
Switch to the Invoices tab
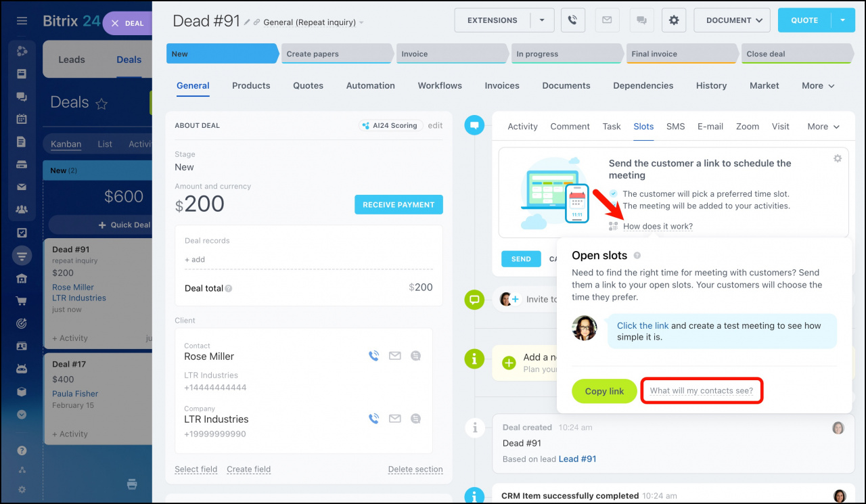[x=502, y=86]
